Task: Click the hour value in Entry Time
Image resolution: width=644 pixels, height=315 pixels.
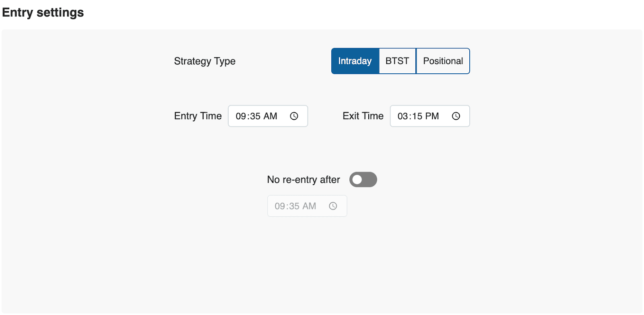Action: coord(241,116)
